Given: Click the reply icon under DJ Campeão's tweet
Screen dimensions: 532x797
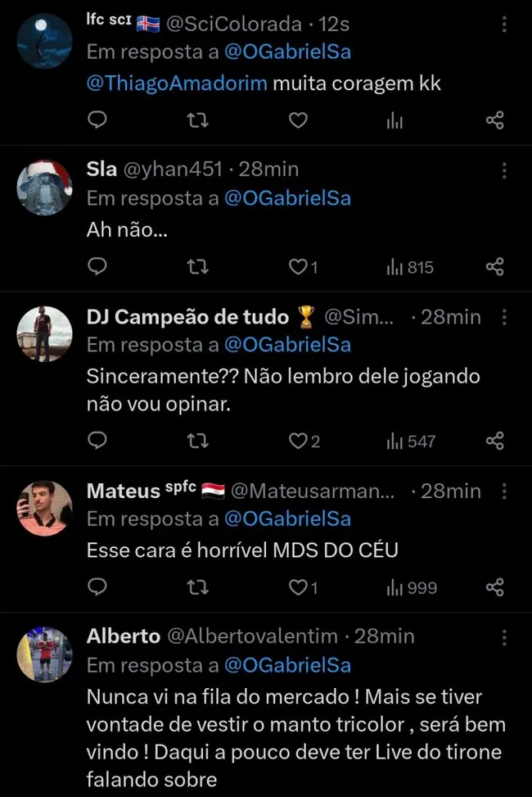Looking at the screenshot, I should click(x=97, y=441).
